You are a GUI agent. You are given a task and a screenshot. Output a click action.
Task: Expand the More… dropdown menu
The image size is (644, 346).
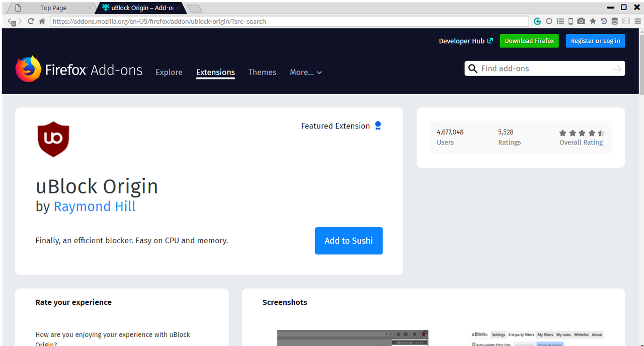point(306,73)
